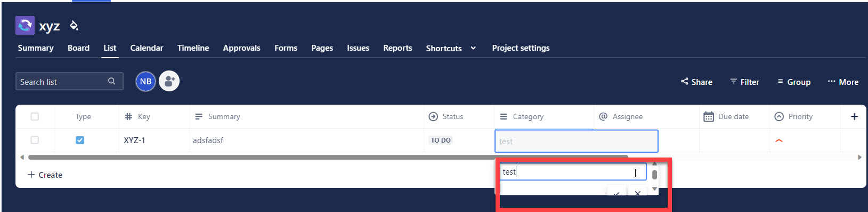This screenshot has width=868, height=212.
Task: Click the high priority arrow for XYZ-1
Action: pos(779,140)
